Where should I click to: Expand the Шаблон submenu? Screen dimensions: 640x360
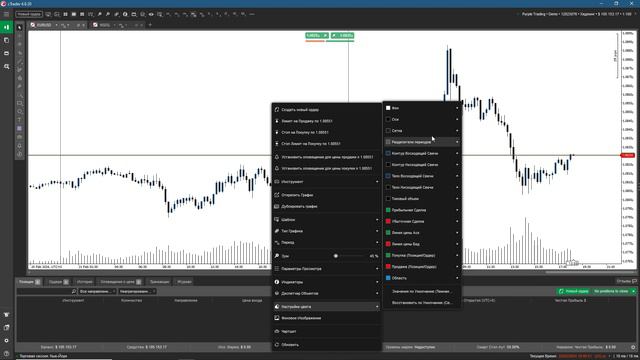point(327,220)
